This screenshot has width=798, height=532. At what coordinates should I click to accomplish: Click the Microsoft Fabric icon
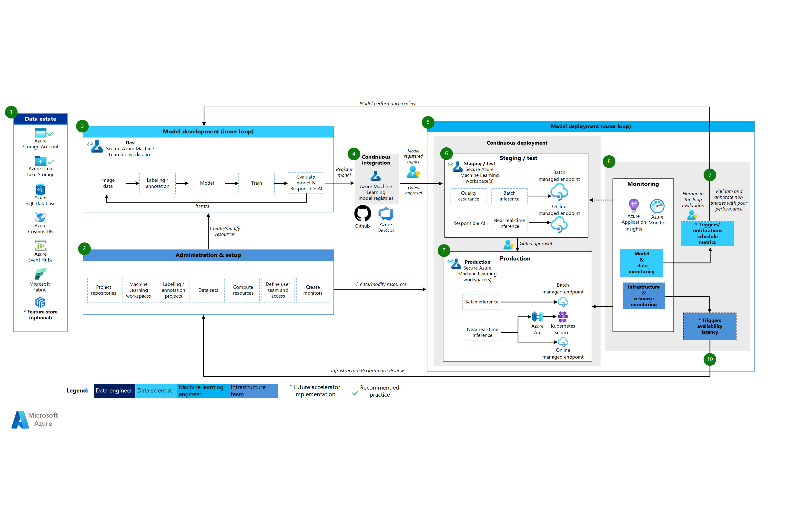click(x=40, y=274)
